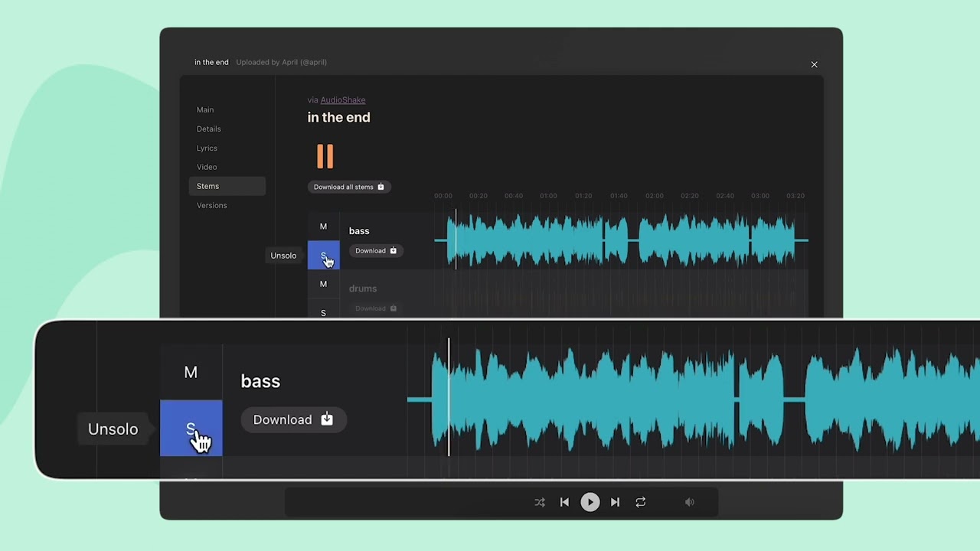Viewport: 980px width, 551px height.
Task: Download the drums stem
Action: pyautogui.click(x=376, y=308)
